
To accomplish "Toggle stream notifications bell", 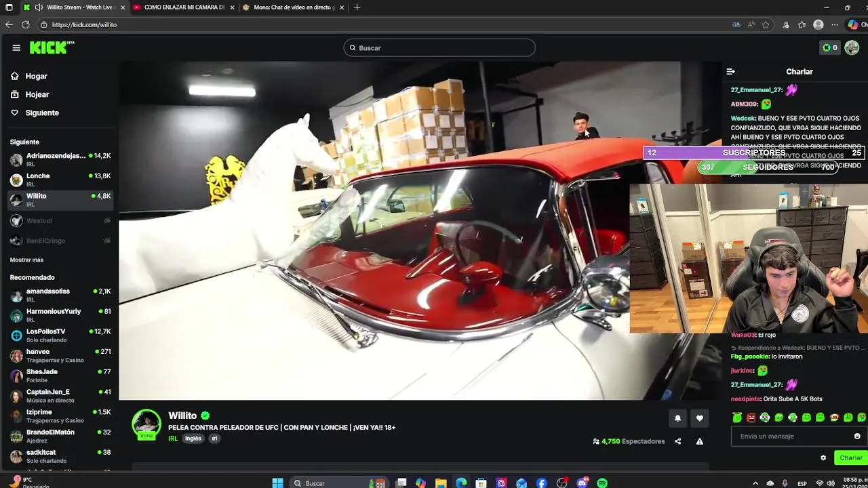I will pos(677,418).
